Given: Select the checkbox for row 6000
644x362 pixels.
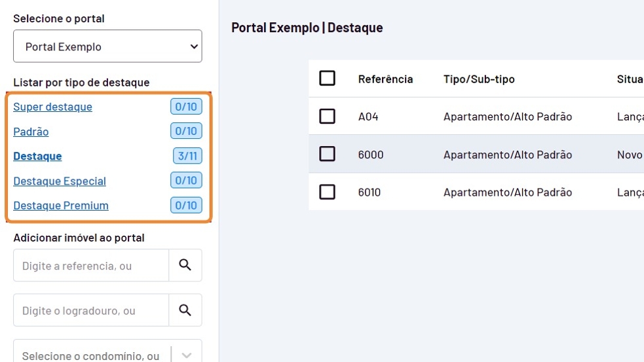Looking at the screenshot, I should click(x=327, y=154).
